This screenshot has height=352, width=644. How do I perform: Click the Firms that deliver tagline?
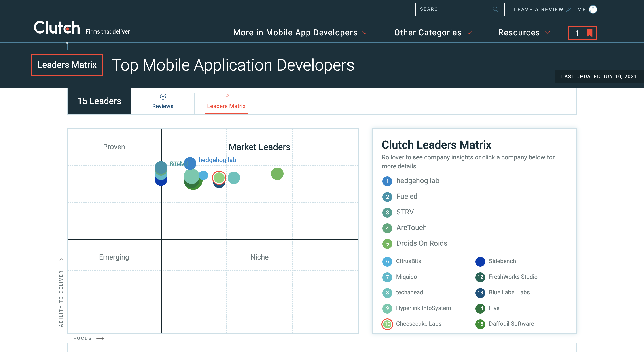coord(108,31)
